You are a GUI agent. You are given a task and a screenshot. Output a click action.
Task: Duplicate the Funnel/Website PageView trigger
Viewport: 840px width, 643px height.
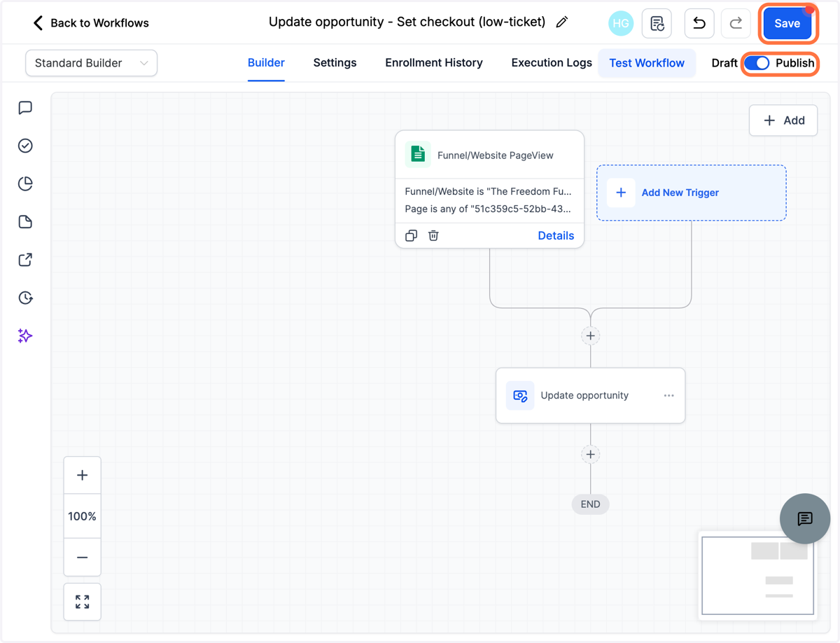(411, 235)
